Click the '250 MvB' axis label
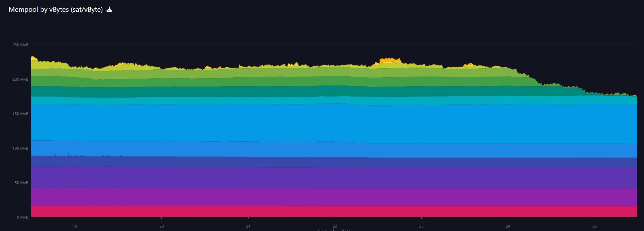 pyautogui.click(x=20, y=45)
